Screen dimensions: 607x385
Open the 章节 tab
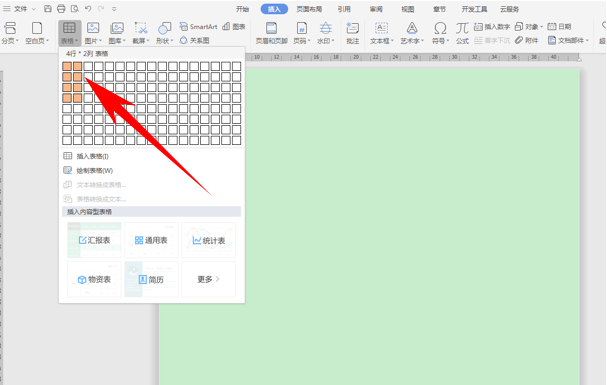pos(439,9)
